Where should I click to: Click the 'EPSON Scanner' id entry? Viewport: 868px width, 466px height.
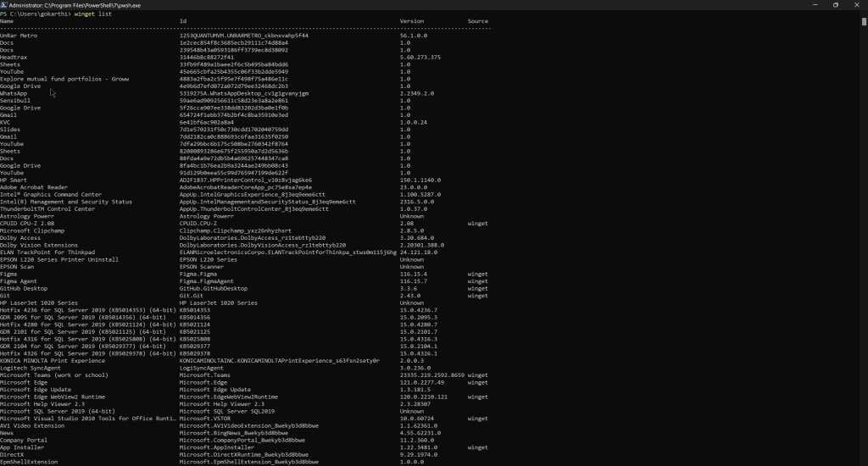tap(202, 266)
